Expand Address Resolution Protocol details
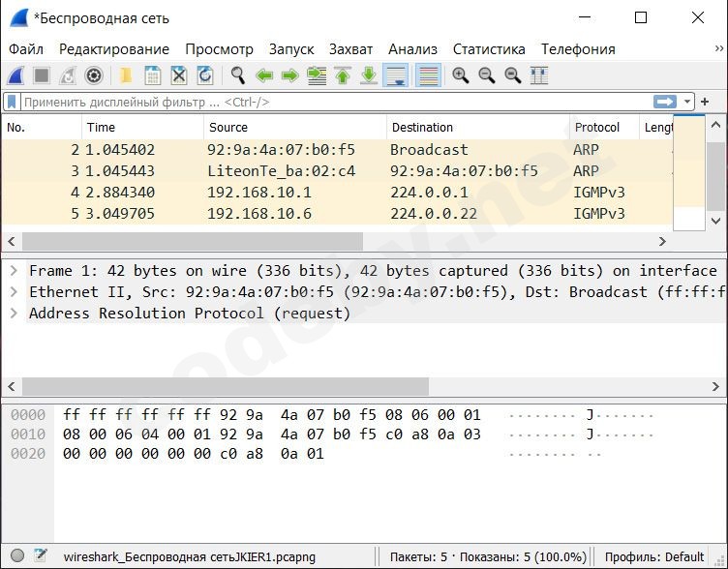728x569 pixels. (14, 314)
